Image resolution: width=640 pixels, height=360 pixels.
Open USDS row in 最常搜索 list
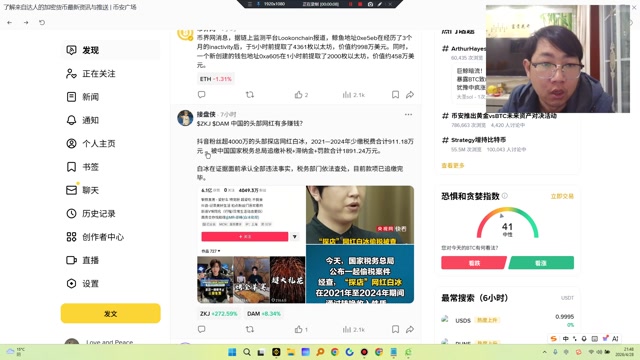pyautogui.click(x=507, y=320)
